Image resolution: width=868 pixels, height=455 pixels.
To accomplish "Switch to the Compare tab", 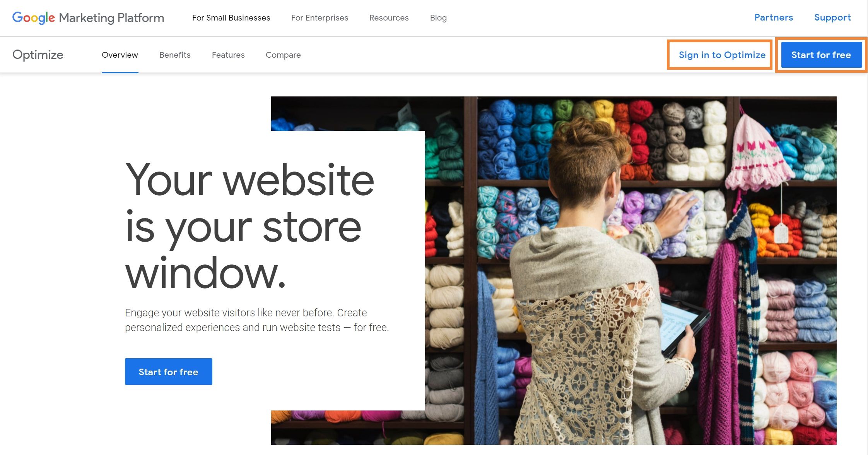I will point(283,55).
